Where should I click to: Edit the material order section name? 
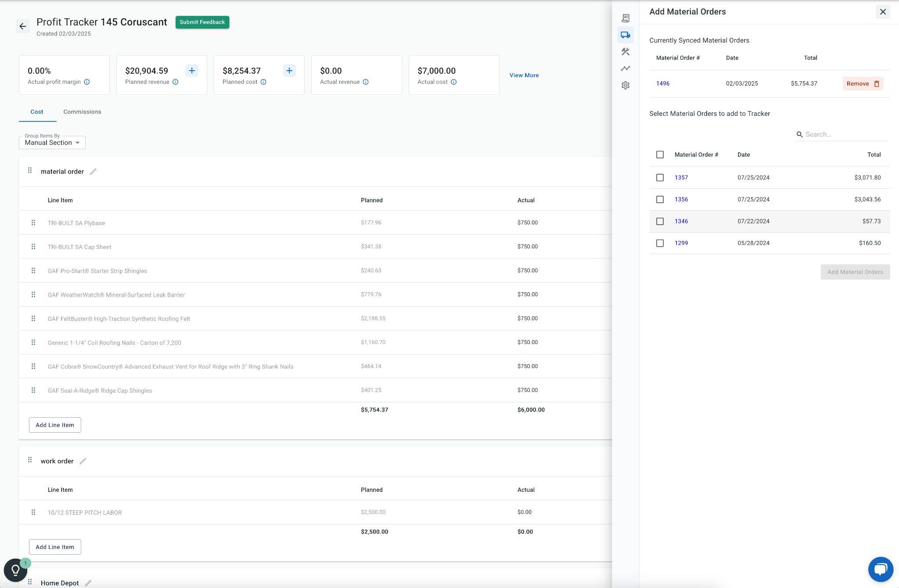click(x=93, y=172)
